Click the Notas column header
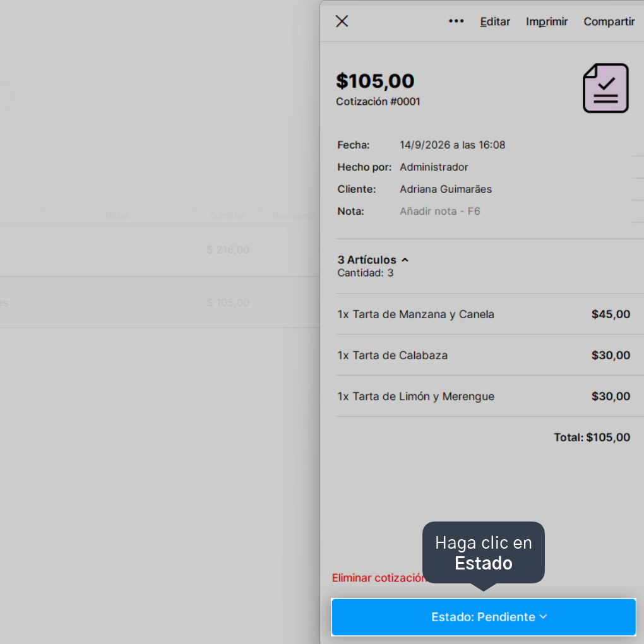The height and width of the screenshot is (644, 644). 117,216
